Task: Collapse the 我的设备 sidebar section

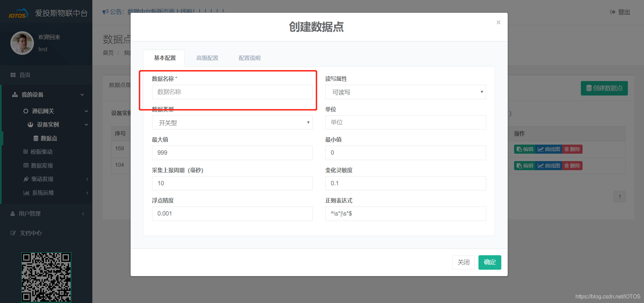Action: coord(82,94)
